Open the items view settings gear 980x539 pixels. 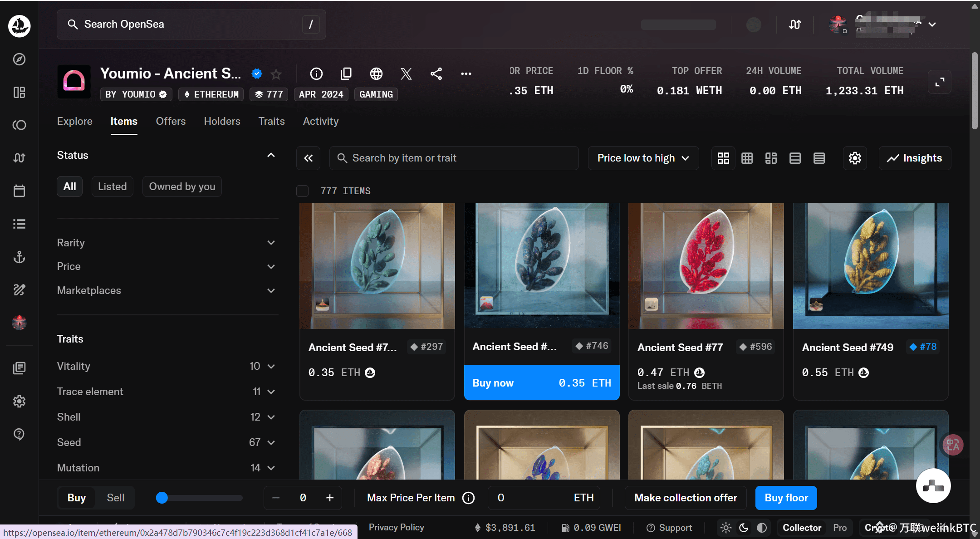pyautogui.click(x=855, y=158)
